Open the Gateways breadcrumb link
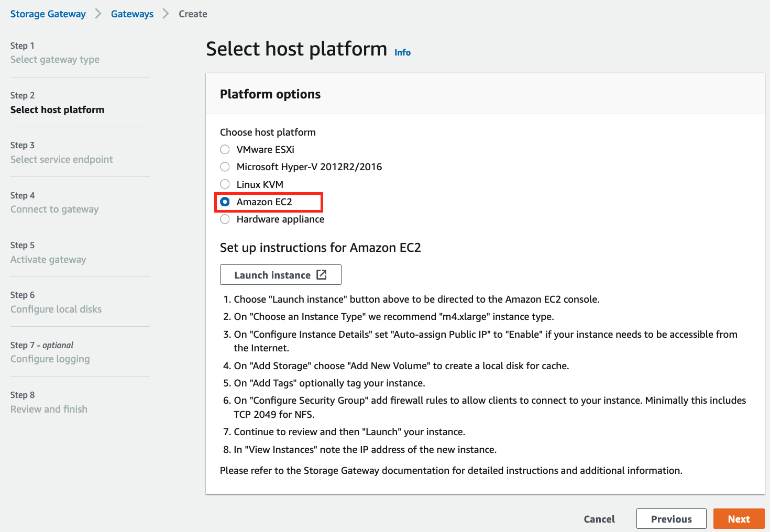770x532 pixels. [x=132, y=14]
